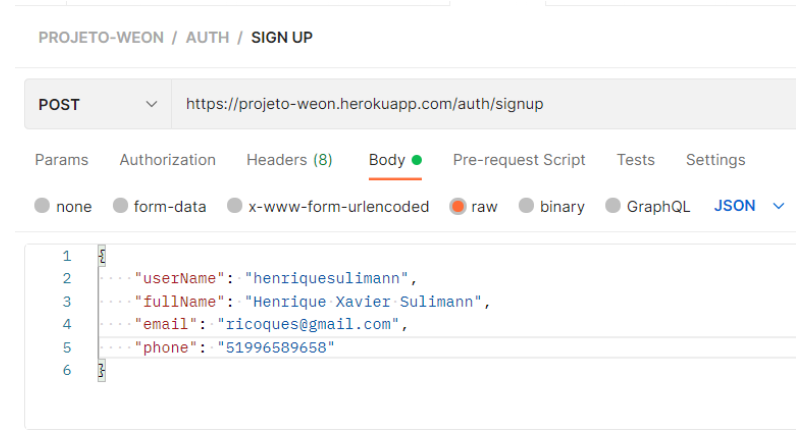Click the "Henrique Xavier Sulimann" value
This screenshot has height=433, width=805.
click(363, 302)
